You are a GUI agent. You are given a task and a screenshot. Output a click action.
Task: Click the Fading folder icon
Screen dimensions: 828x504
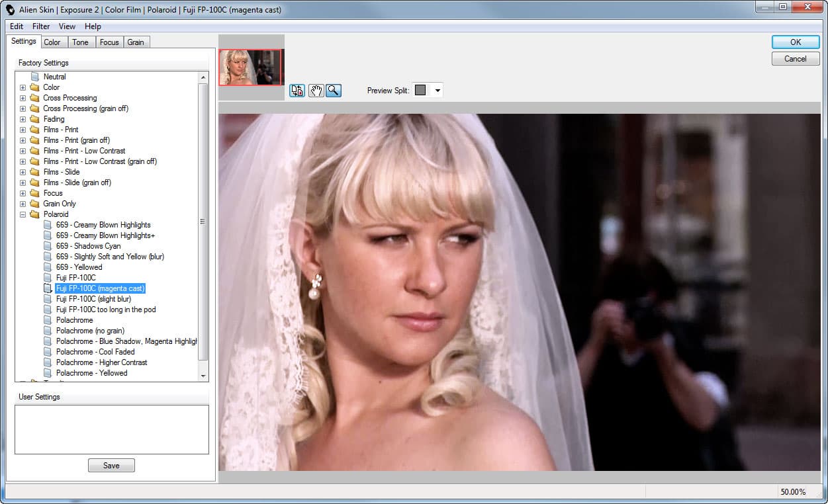tap(34, 119)
